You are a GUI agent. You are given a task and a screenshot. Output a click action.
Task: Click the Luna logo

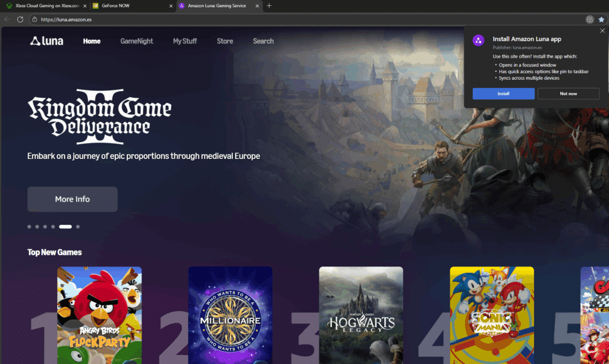coord(46,41)
